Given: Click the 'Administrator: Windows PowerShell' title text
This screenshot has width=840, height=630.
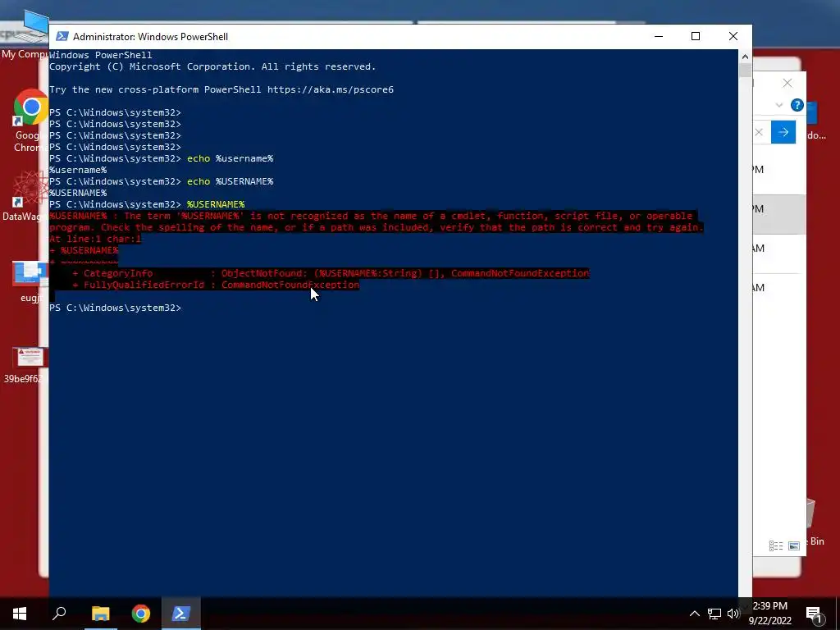Looking at the screenshot, I should [151, 36].
